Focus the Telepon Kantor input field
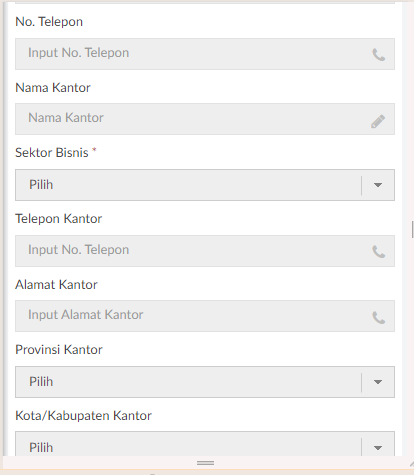 [x=205, y=251]
